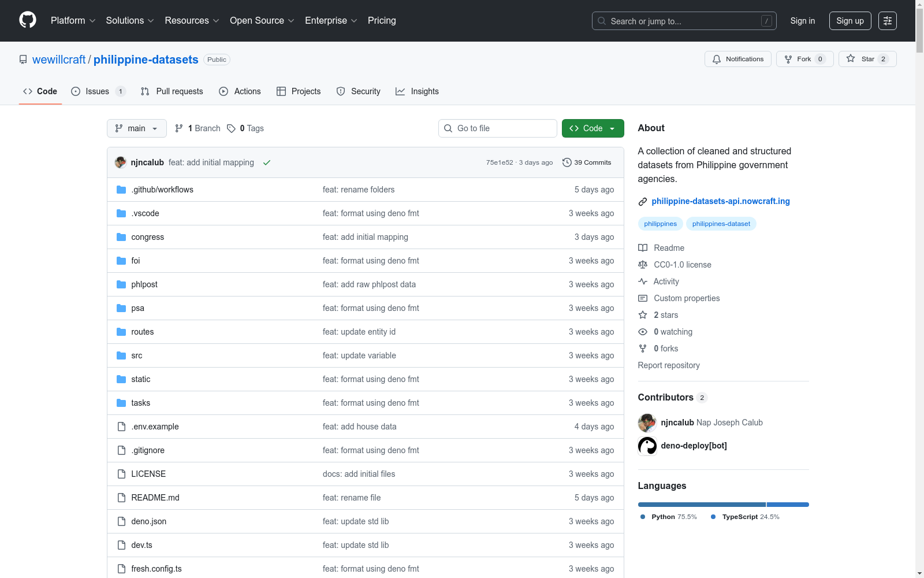Open the Security tab
Screen dimensions: 924x578
coord(358,91)
